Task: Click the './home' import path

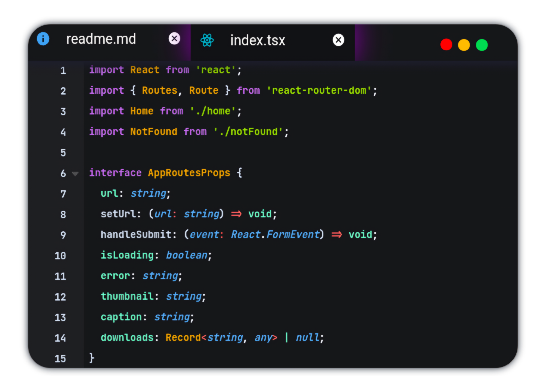Action: pyautogui.click(x=213, y=111)
